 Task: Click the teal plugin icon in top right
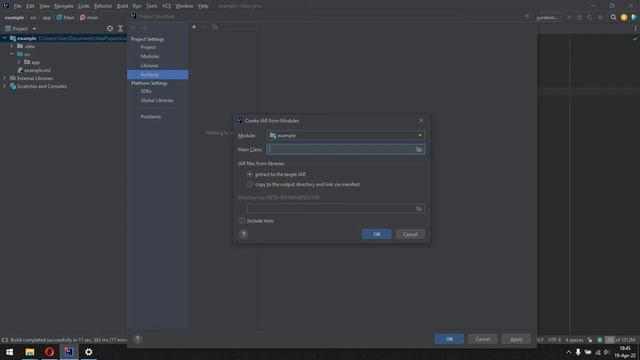point(634,18)
